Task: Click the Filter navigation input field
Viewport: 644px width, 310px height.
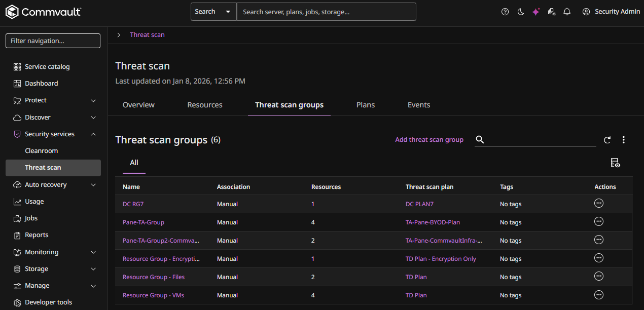Action: pos(53,41)
